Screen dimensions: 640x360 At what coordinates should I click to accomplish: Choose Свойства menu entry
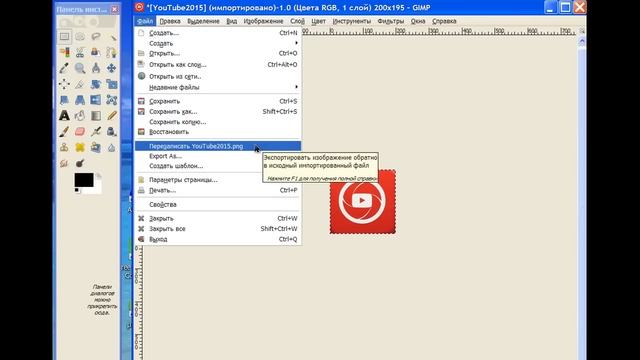coord(218,204)
